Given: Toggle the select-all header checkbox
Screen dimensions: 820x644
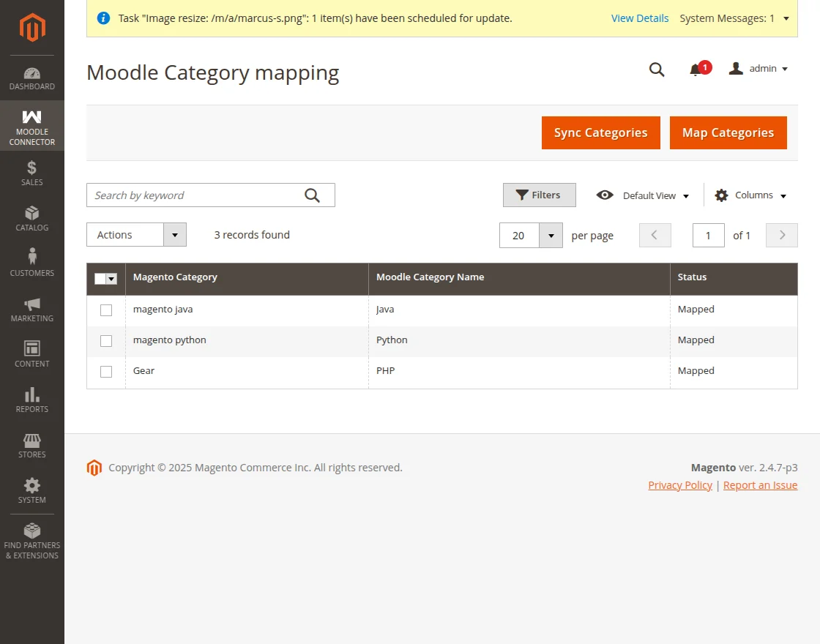Looking at the screenshot, I should coord(100,279).
